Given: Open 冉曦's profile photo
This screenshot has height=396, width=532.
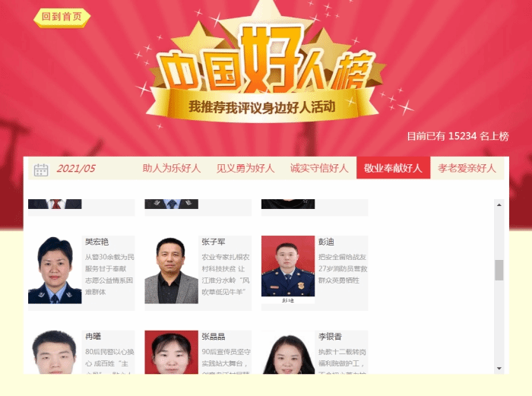Looking at the screenshot, I should [x=55, y=352].
